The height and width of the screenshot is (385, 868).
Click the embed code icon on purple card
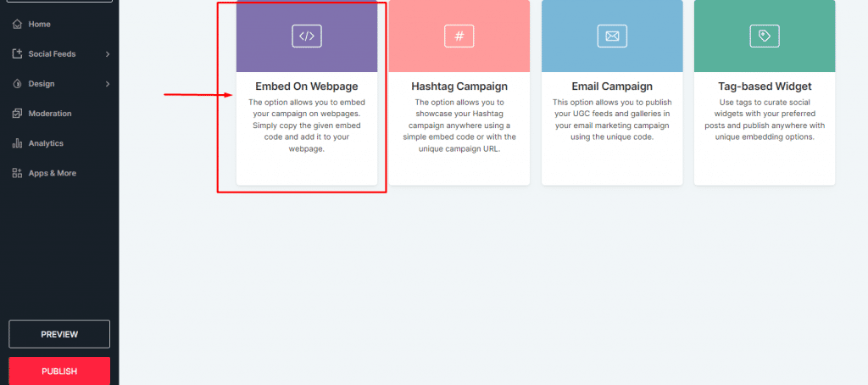coord(307,36)
